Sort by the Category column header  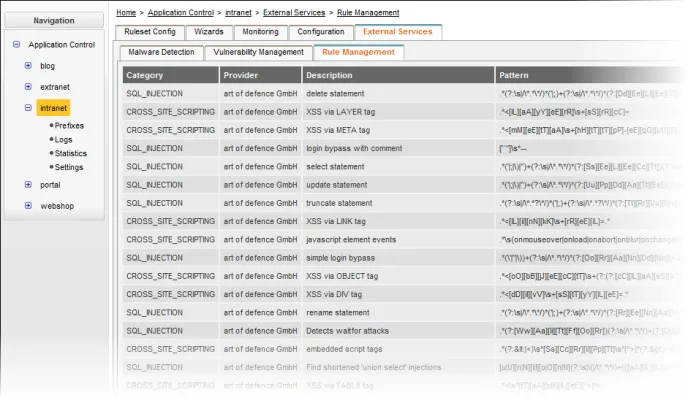[171, 75]
